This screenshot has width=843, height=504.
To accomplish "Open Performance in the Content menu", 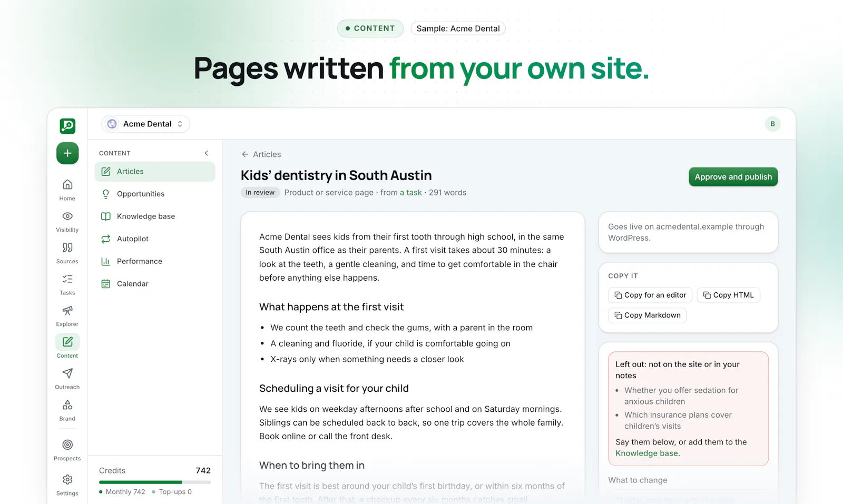I will pos(155,261).
